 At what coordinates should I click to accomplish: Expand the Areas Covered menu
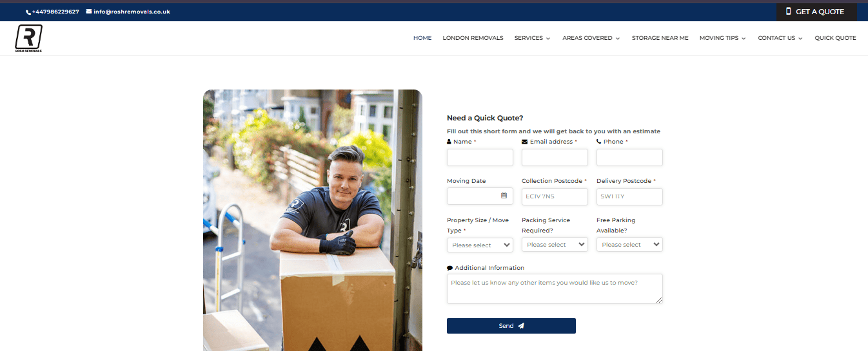coord(591,38)
